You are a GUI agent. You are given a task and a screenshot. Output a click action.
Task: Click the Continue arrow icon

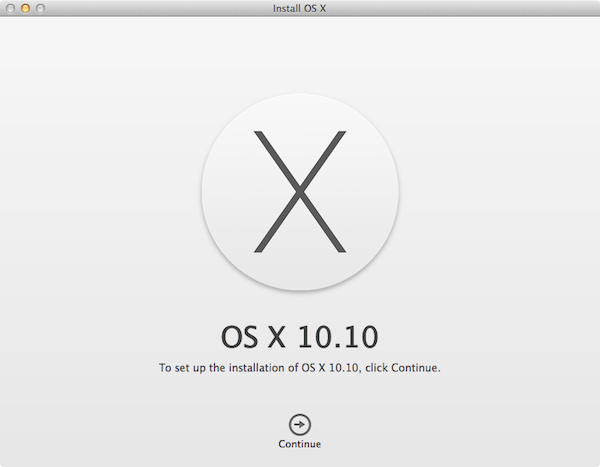coord(300,425)
